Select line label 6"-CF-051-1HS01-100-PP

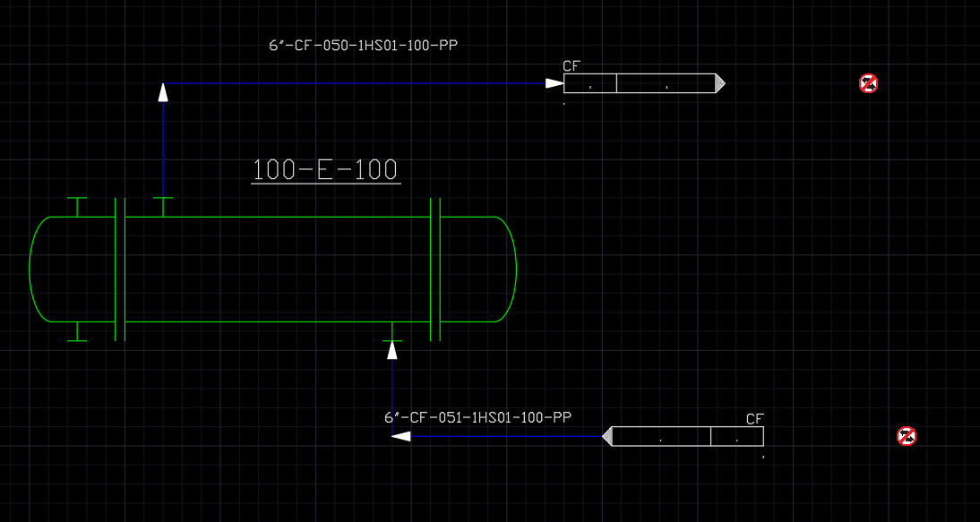[478, 417]
